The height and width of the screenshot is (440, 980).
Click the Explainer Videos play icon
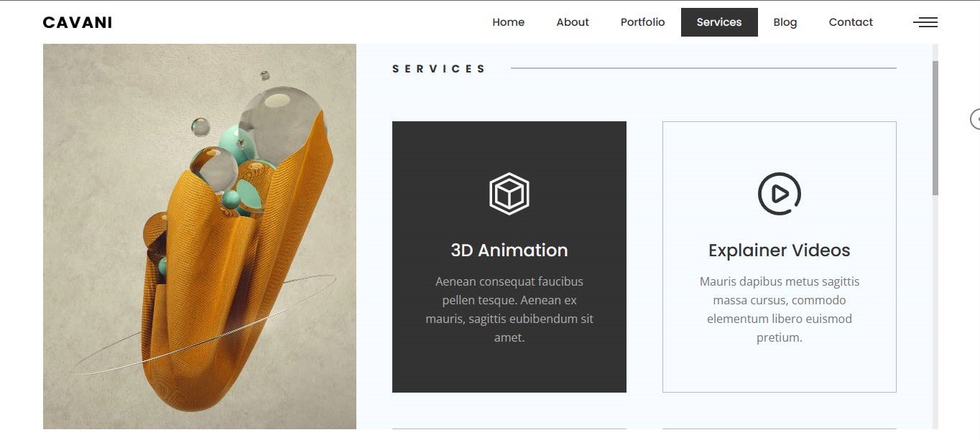780,194
